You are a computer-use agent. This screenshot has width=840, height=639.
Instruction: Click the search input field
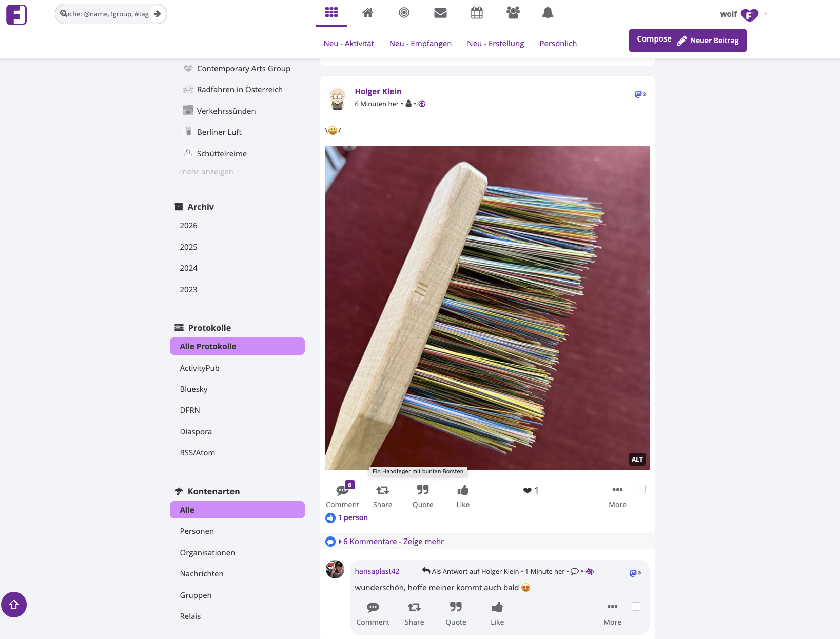(x=108, y=14)
